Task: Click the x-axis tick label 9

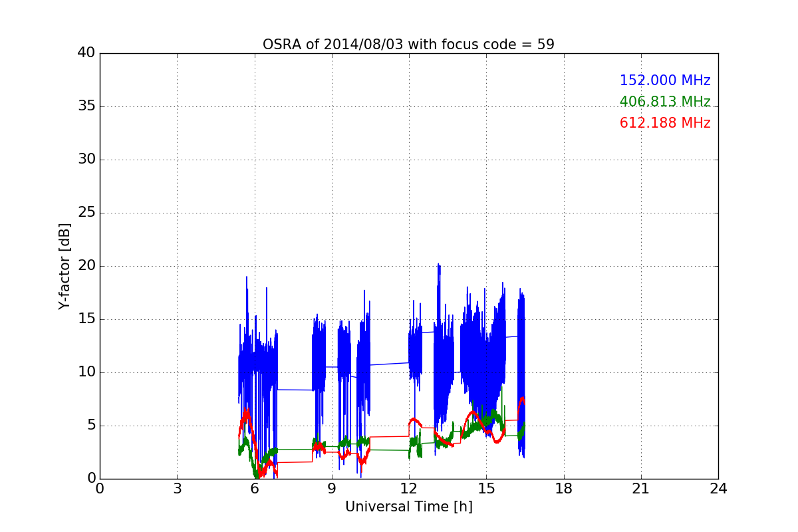Action: click(332, 489)
